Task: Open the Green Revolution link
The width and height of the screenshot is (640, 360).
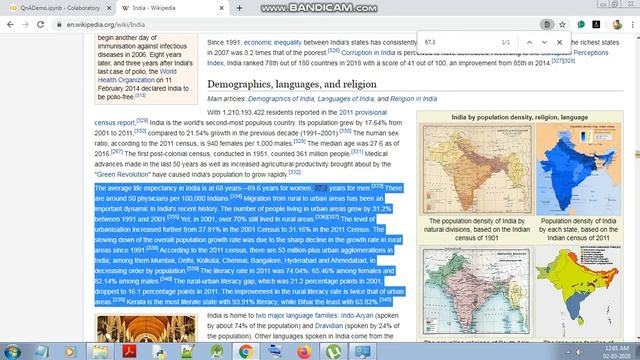Action: click(122, 174)
